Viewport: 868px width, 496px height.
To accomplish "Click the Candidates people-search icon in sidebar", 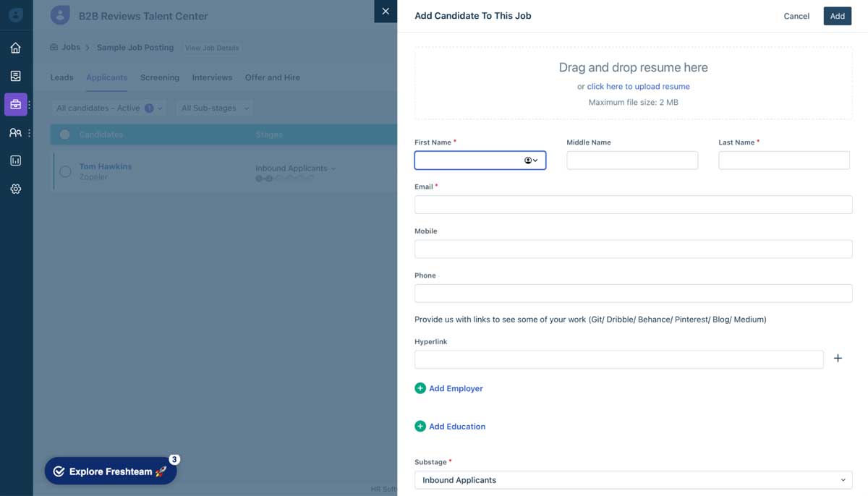I will coord(14,132).
